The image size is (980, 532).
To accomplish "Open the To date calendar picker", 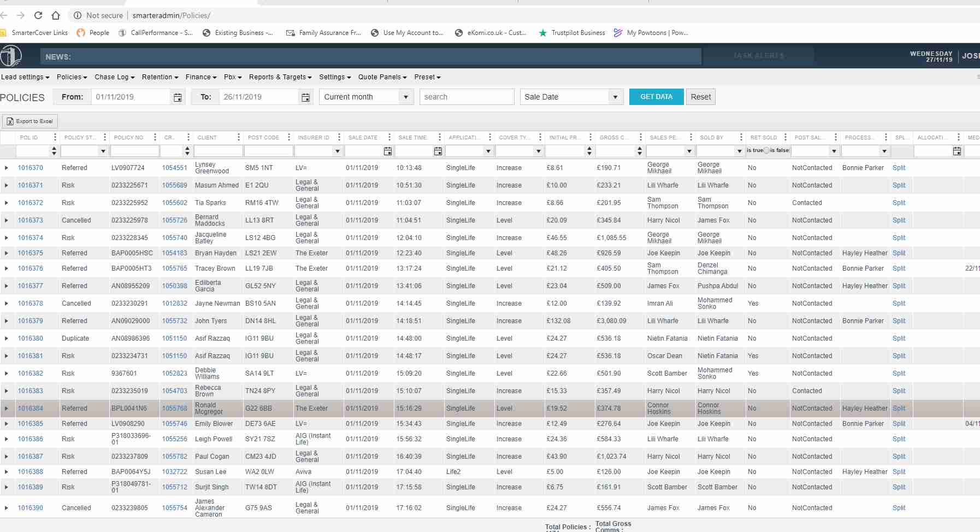I will 305,97.
